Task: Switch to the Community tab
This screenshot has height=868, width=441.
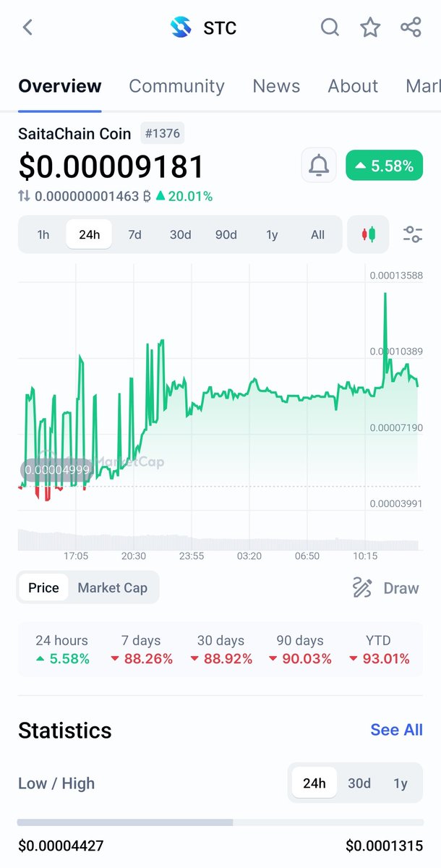Action: coord(176,86)
